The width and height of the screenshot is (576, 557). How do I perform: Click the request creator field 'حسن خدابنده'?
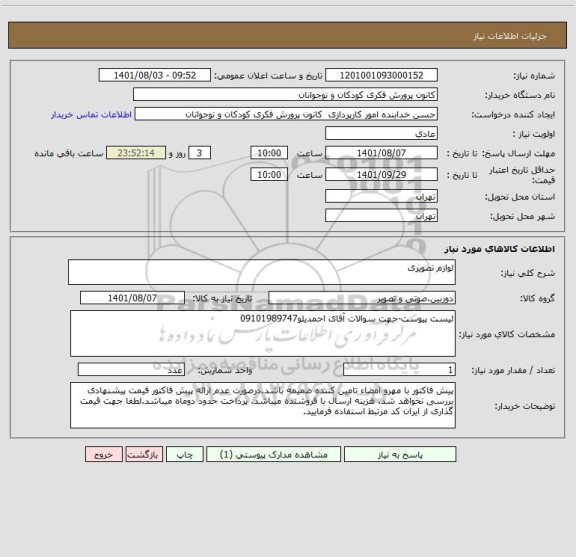click(286, 114)
